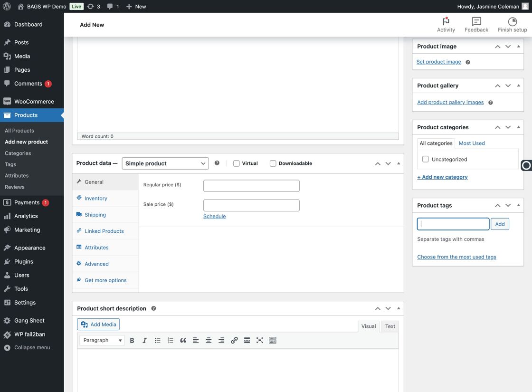532x392 pixels.
Task: Open Finish setup progress icon
Action: [x=513, y=25]
